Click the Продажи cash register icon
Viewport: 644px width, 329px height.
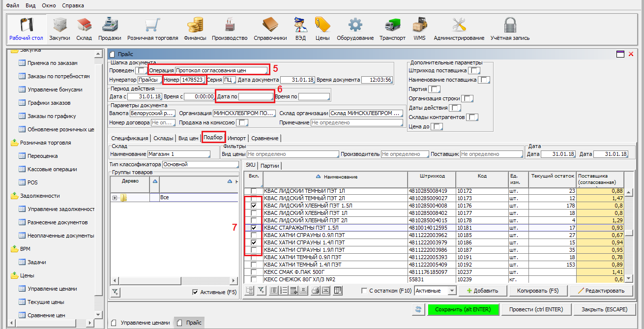click(110, 26)
